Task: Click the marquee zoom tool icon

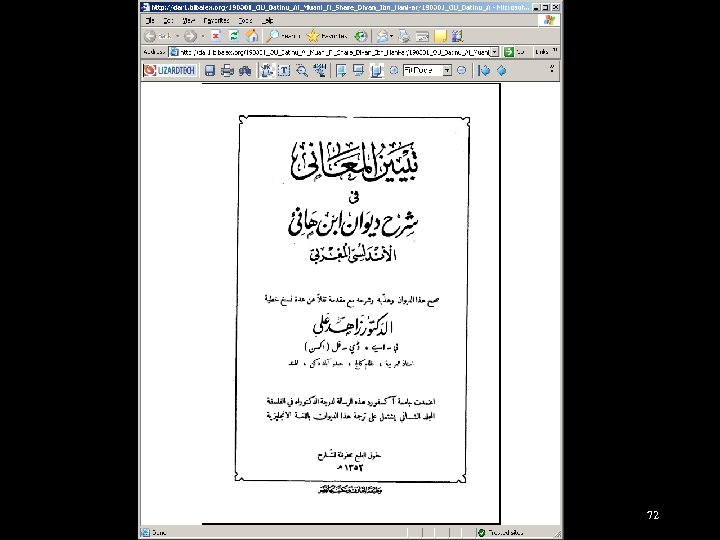Action: 320,70
